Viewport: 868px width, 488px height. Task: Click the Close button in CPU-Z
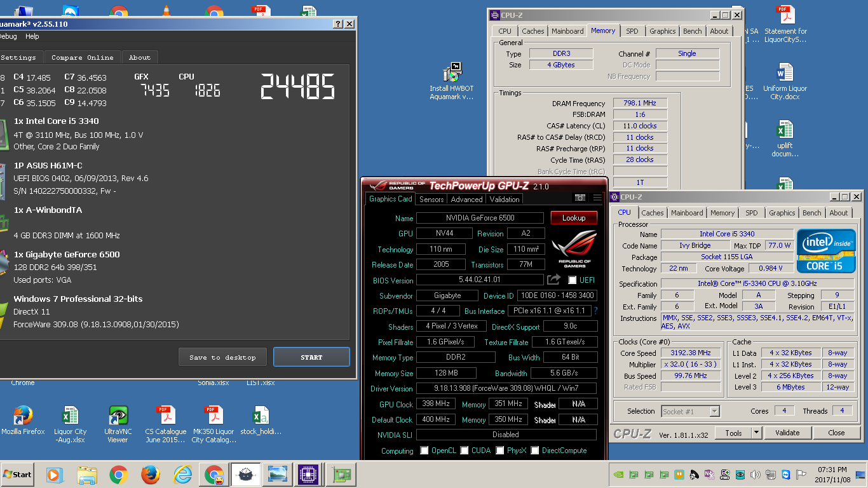point(836,433)
